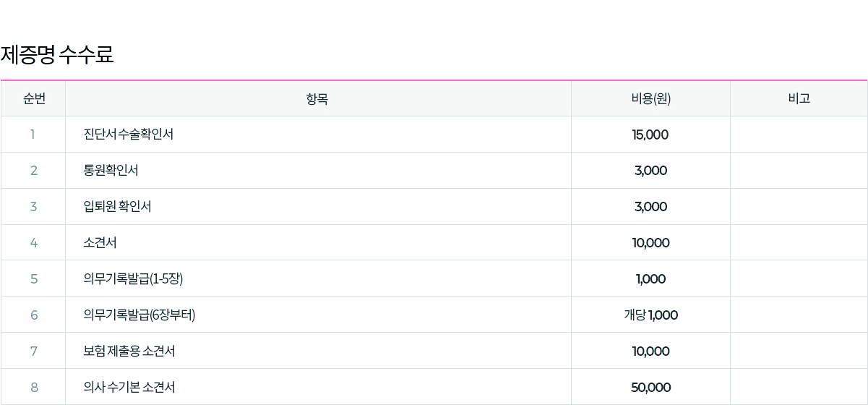Select the 개당 1,000 fee cell

[x=650, y=315]
